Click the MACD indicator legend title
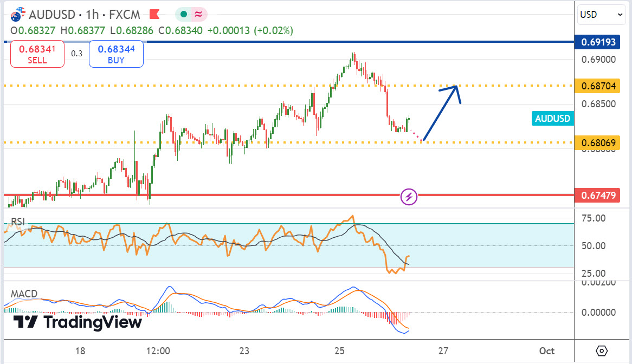632x364 pixels. (x=24, y=294)
